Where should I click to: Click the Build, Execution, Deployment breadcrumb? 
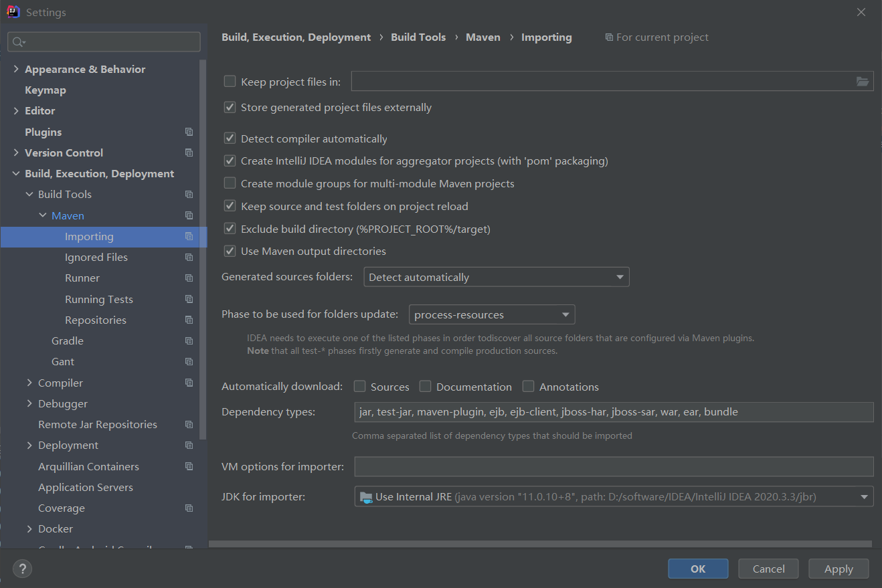click(296, 37)
